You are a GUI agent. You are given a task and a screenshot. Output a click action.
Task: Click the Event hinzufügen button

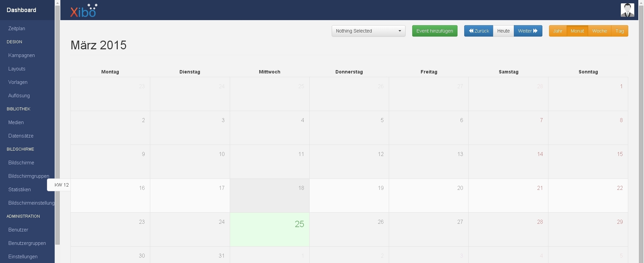434,31
